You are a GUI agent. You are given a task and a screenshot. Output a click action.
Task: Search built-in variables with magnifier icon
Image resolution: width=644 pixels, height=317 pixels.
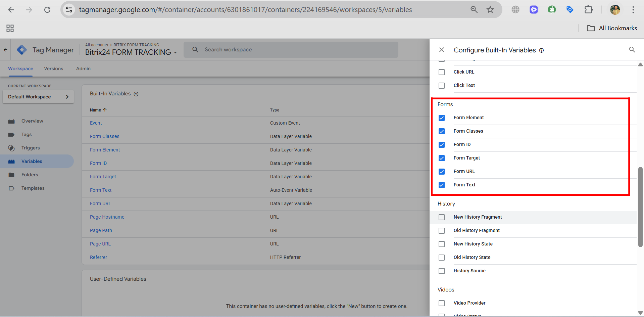click(632, 50)
